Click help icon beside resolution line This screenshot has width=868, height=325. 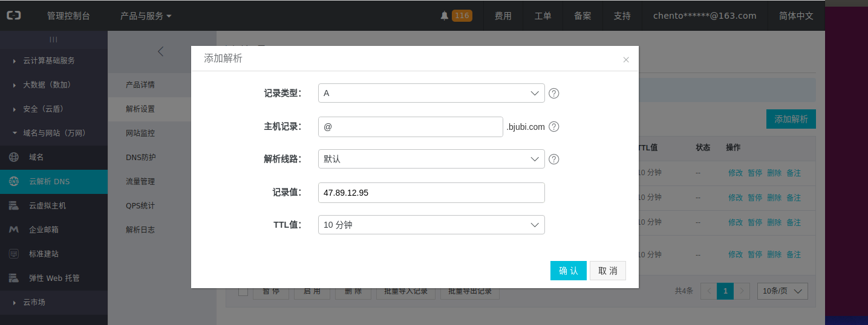[553, 159]
